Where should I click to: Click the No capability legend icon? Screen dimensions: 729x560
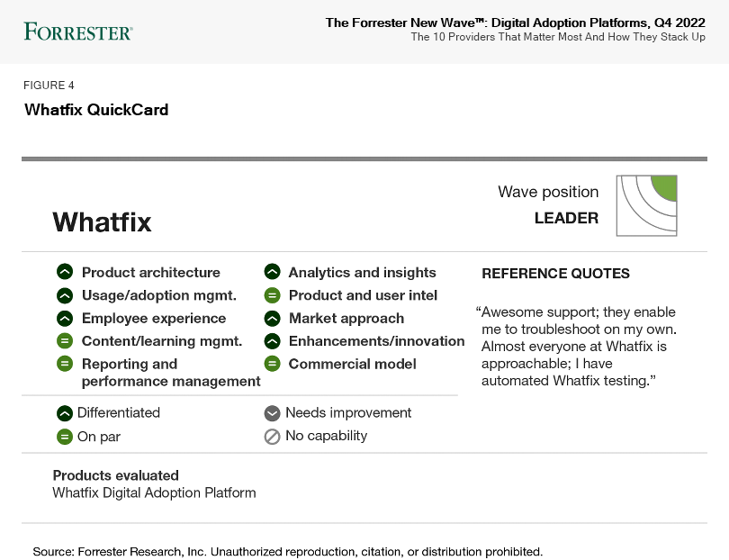click(273, 437)
